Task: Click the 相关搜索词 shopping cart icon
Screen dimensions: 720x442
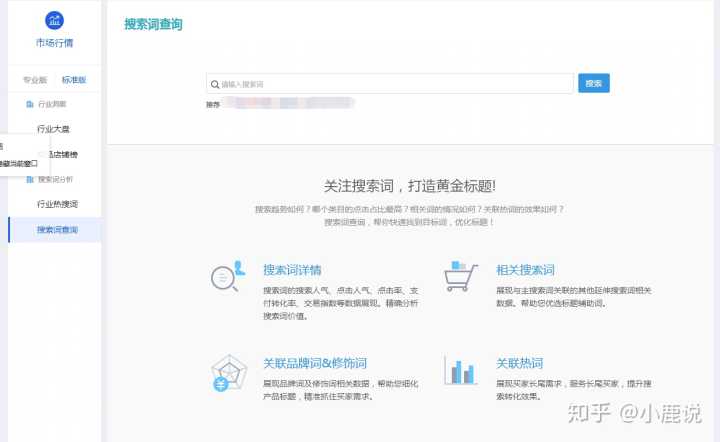Action: (461, 276)
